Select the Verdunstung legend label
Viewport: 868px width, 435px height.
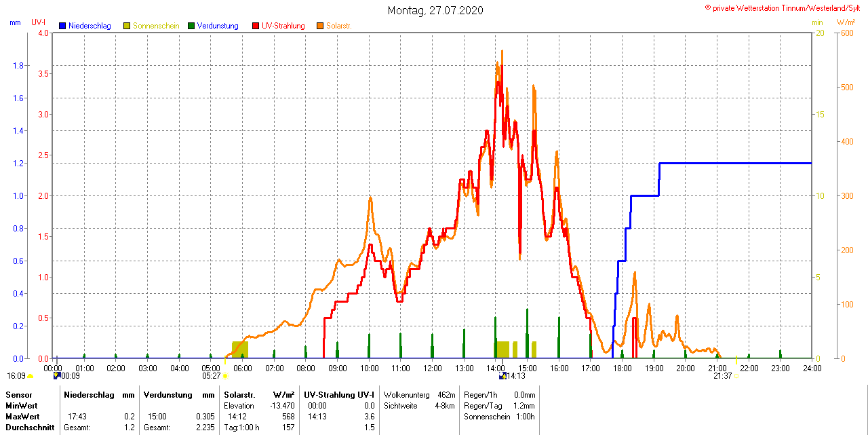[218, 26]
